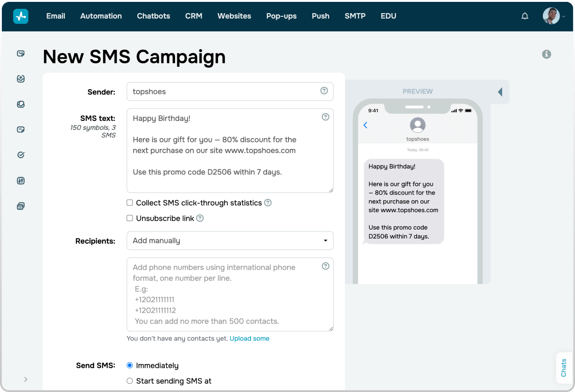Click the 'Today, 09:40' timestamp
The width and height of the screenshot is (575, 392).
pyautogui.click(x=418, y=150)
